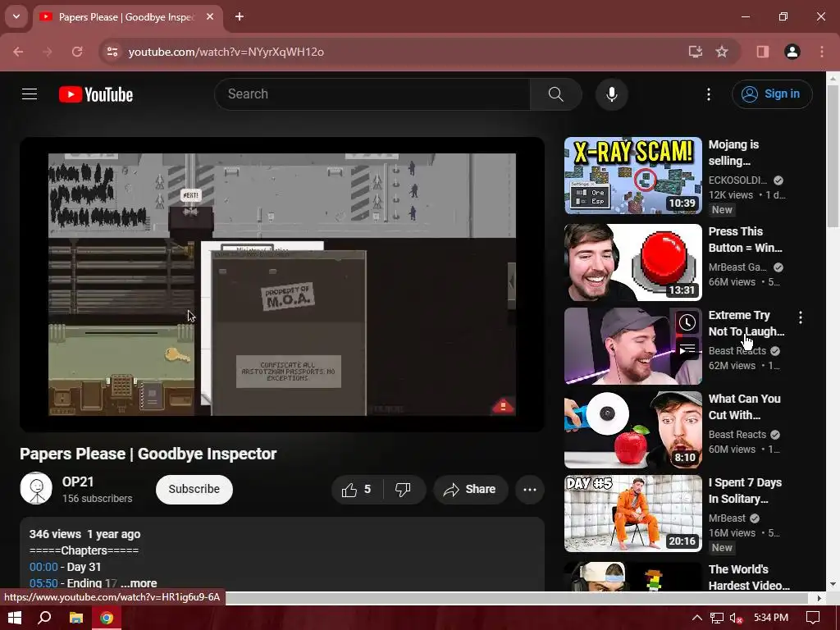This screenshot has height=630, width=840.
Task: Open Extreme Try Not To Laugh title
Action: pyautogui.click(x=746, y=323)
